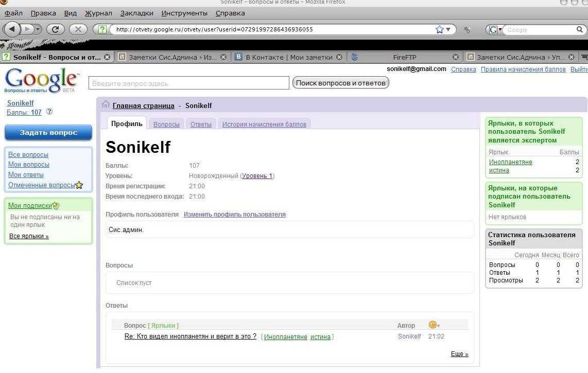
Task: Stop loading the page
Action: pyautogui.click(x=78, y=29)
